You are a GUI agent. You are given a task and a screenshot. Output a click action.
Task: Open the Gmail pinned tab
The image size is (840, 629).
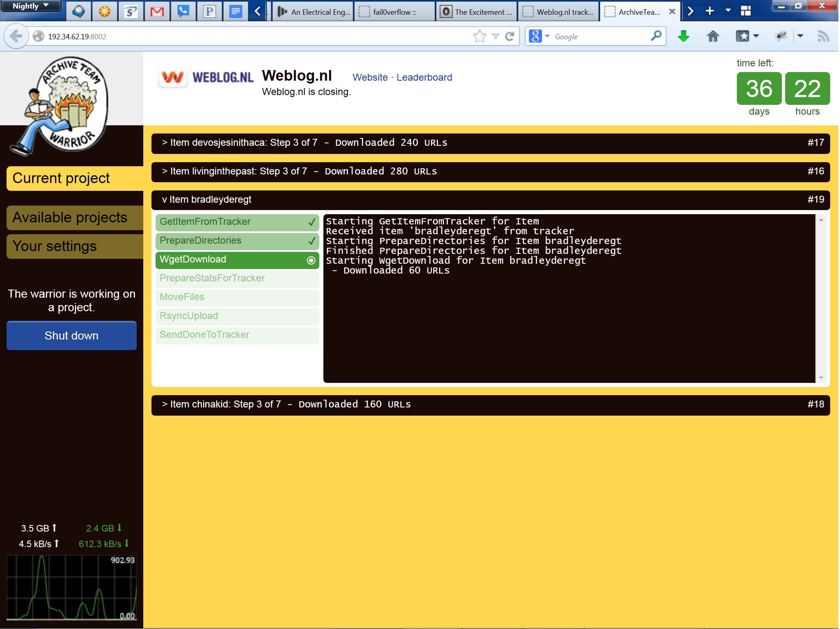157,11
